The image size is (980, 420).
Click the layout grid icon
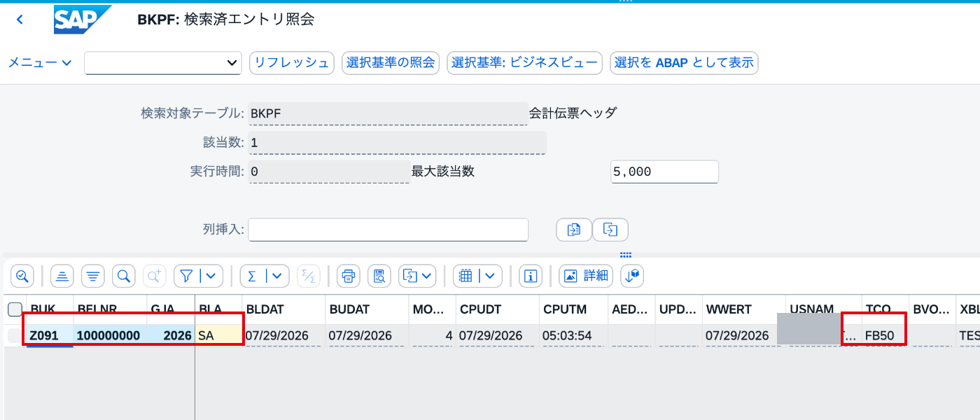coord(465,276)
